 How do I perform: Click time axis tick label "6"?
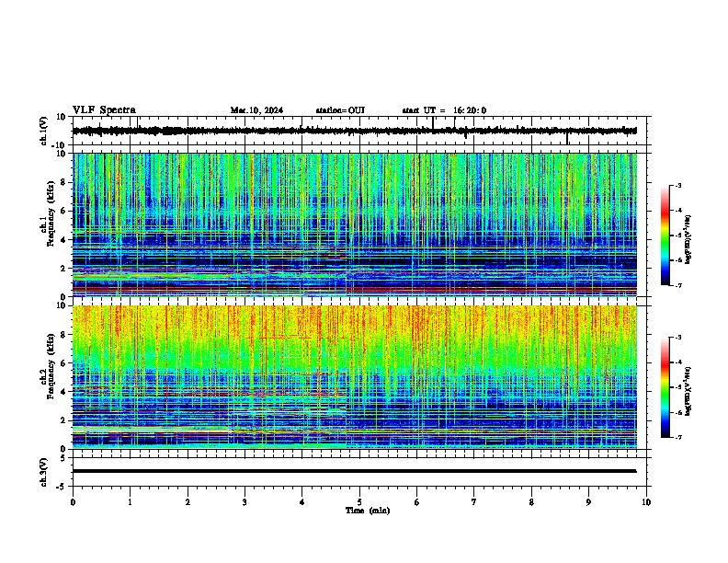[417, 502]
